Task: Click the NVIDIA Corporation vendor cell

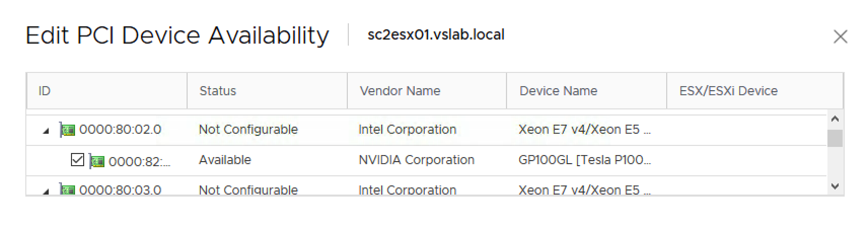Action: [x=416, y=160]
